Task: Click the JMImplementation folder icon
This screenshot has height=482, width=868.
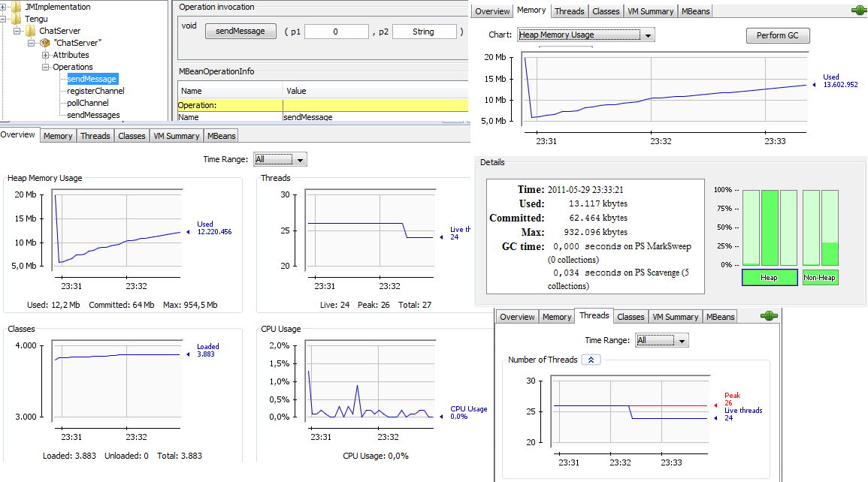Action: 17,7
